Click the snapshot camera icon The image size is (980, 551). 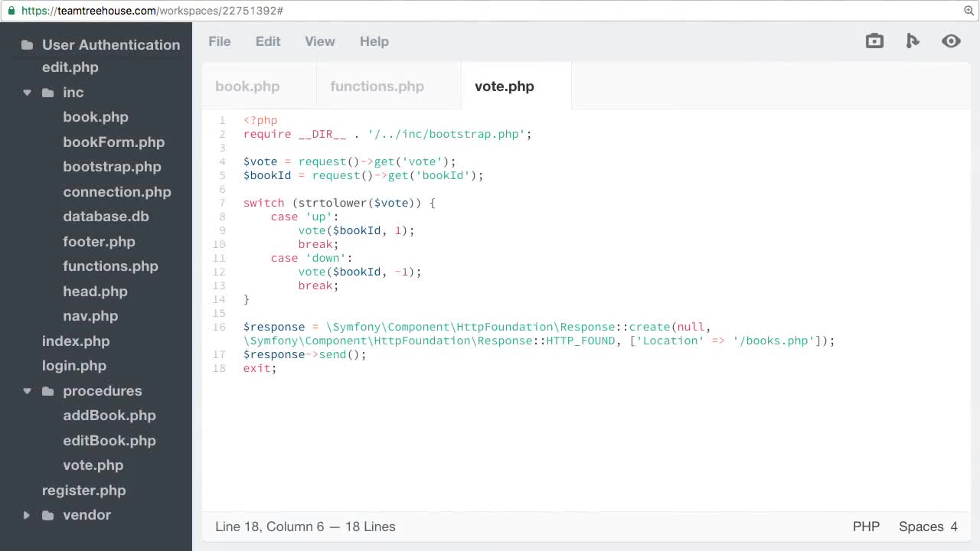pos(874,41)
